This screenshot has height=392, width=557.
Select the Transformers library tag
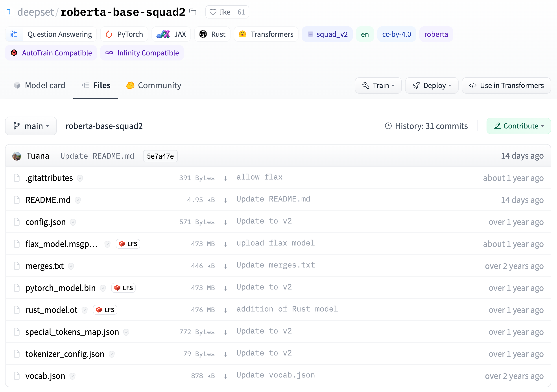(x=266, y=34)
